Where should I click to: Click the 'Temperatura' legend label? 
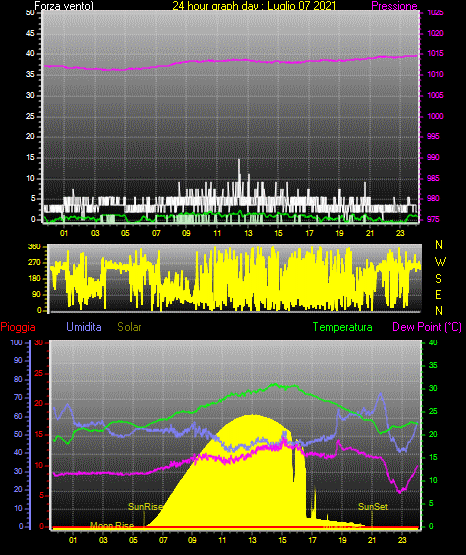[342, 327]
